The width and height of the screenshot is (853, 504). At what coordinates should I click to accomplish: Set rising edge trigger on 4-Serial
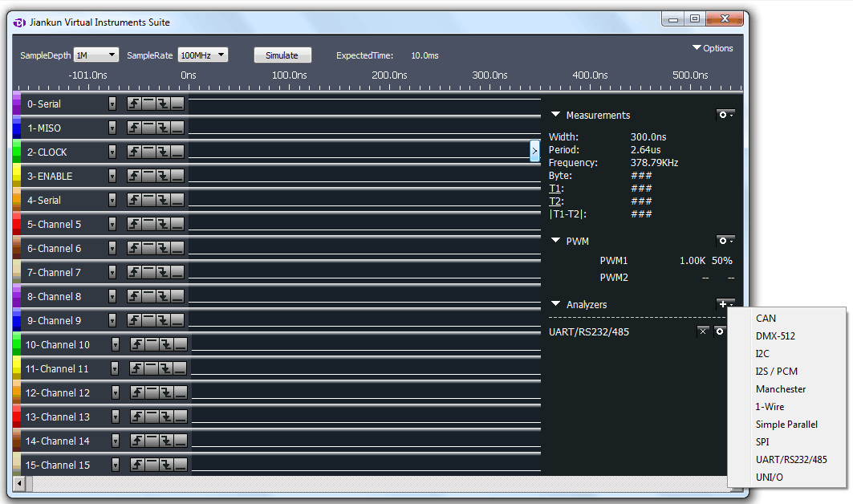134,200
